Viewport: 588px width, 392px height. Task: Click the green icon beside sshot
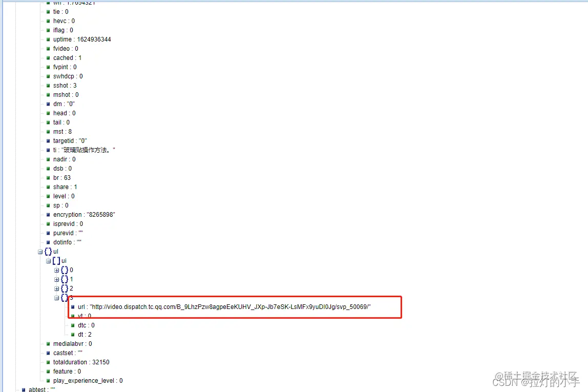click(x=48, y=86)
